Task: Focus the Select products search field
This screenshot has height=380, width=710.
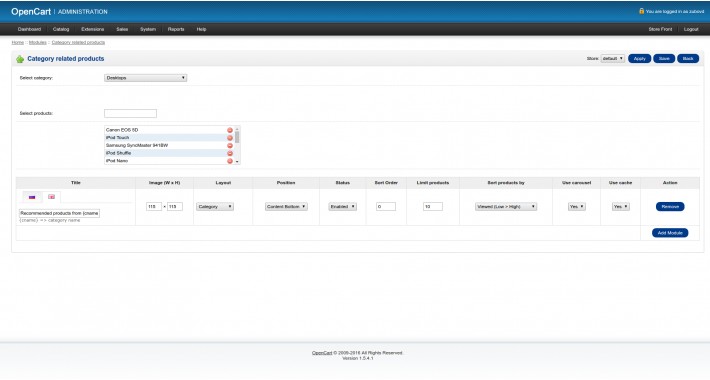Action: tap(130, 113)
